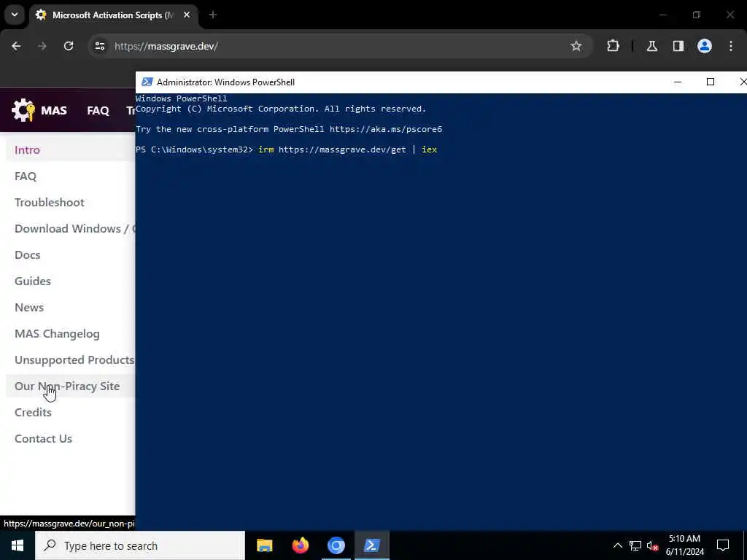This screenshot has height=560, width=747.
Task: Open the tab search dropdown arrow
Action: pyautogui.click(x=15, y=15)
